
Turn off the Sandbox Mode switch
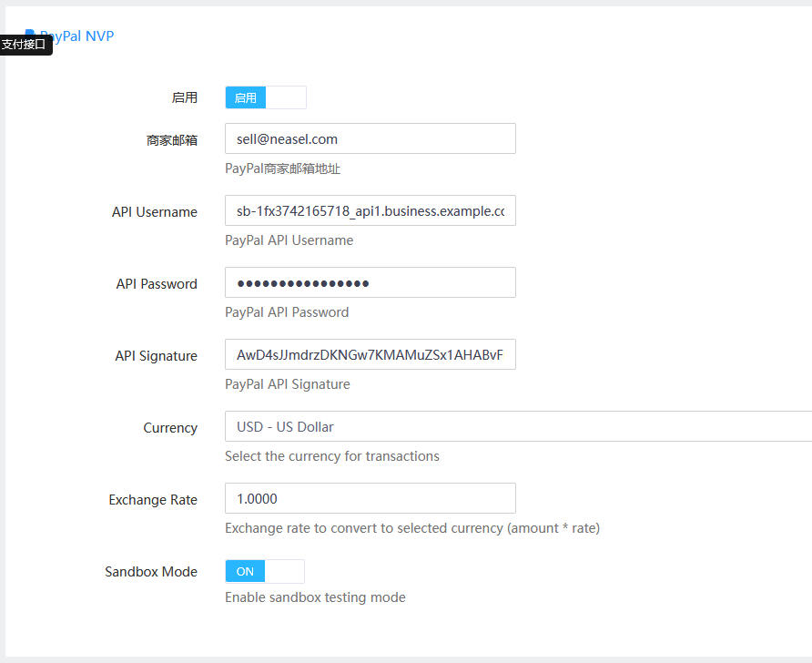click(264, 571)
